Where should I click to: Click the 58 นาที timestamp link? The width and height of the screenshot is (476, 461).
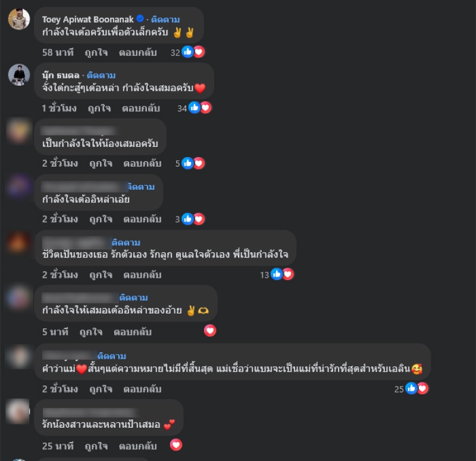click(58, 53)
